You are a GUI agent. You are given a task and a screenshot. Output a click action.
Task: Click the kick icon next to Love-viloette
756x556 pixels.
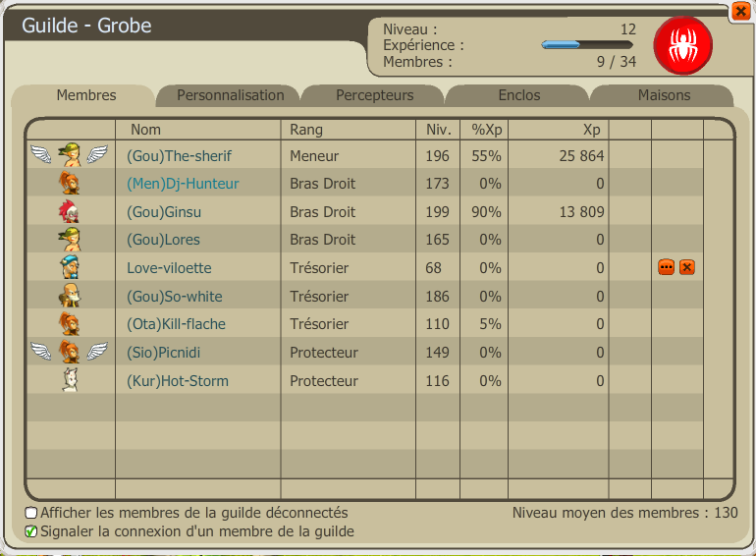687,267
